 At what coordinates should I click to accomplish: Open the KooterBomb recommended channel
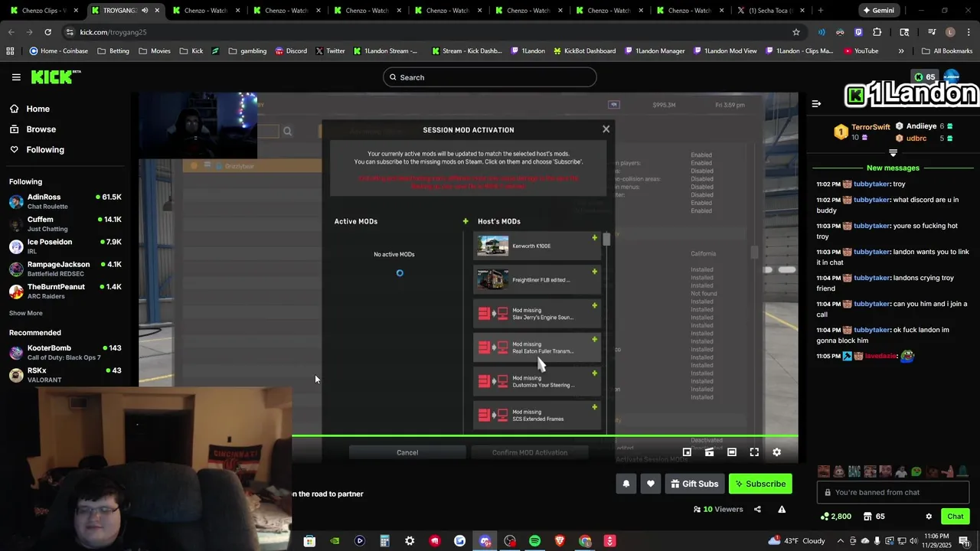(65, 352)
